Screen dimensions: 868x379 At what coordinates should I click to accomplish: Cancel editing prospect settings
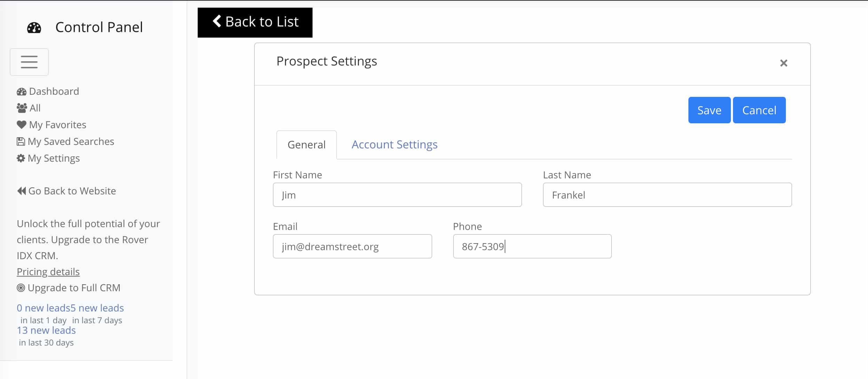coord(759,110)
